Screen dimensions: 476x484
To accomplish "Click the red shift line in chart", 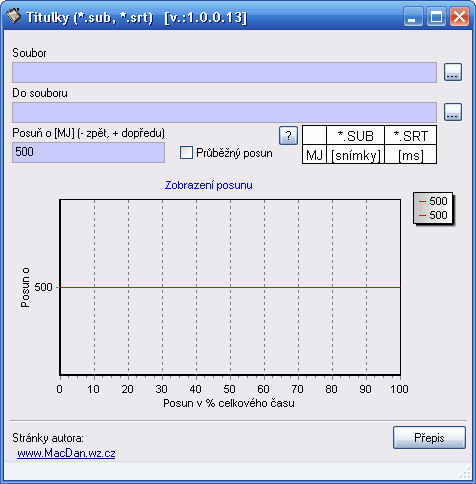I will (x=230, y=287).
